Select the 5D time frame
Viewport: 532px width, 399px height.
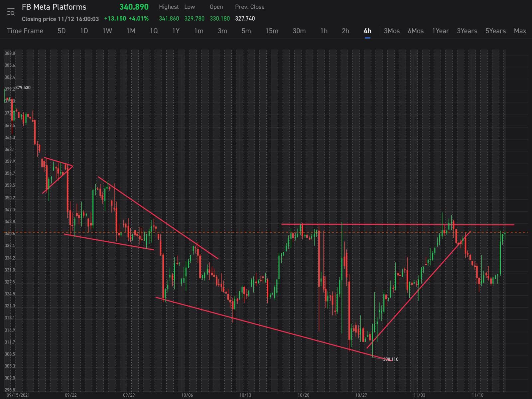(62, 31)
